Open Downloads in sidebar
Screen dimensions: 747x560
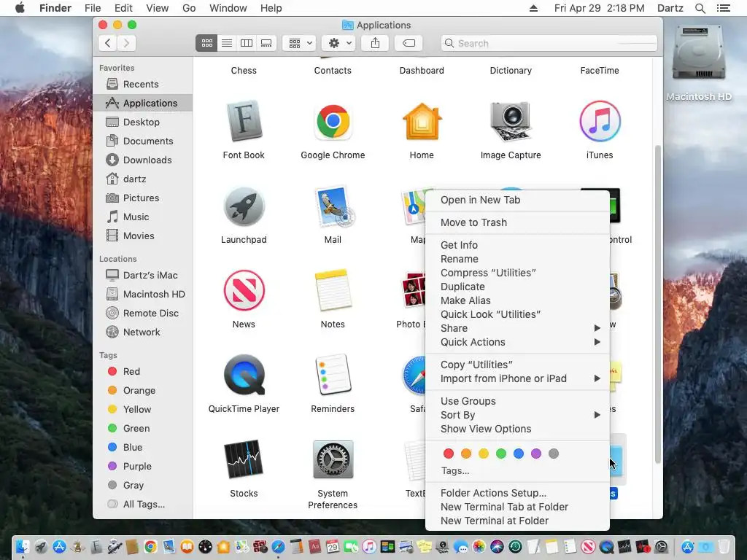tap(143, 160)
